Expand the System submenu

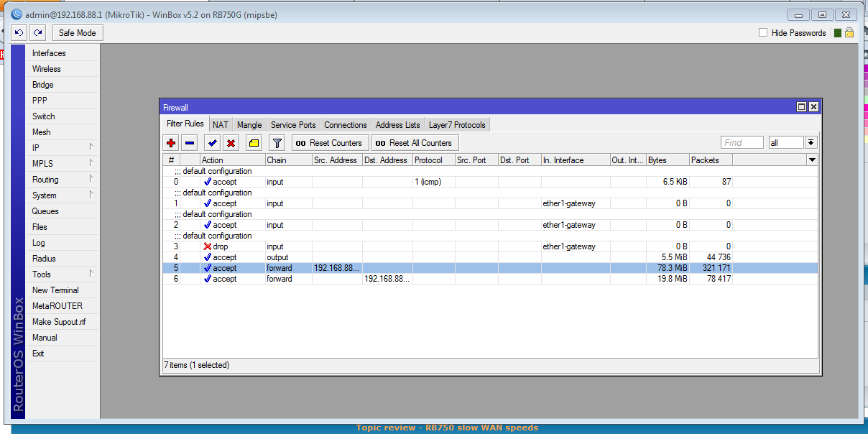pyautogui.click(x=63, y=195)
